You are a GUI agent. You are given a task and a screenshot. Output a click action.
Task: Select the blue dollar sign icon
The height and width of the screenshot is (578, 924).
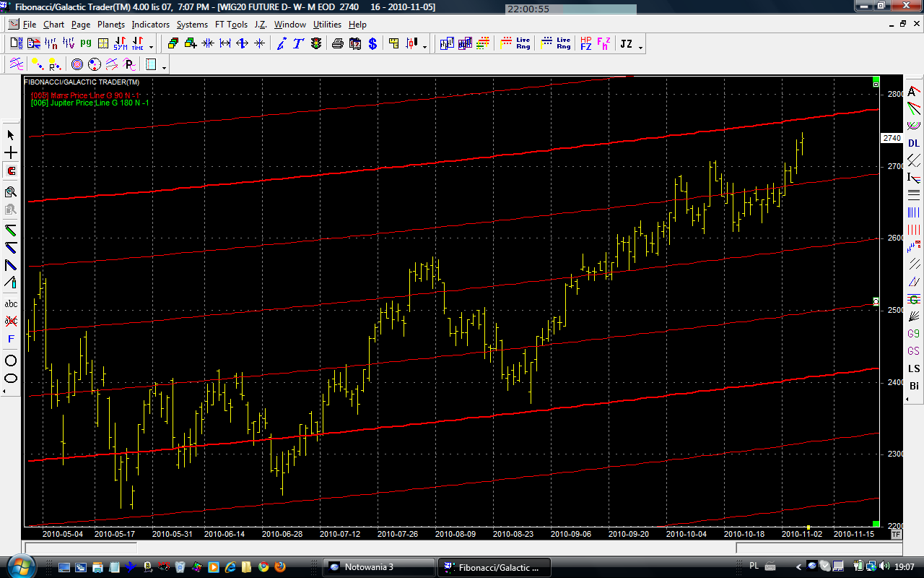[372, 44]
